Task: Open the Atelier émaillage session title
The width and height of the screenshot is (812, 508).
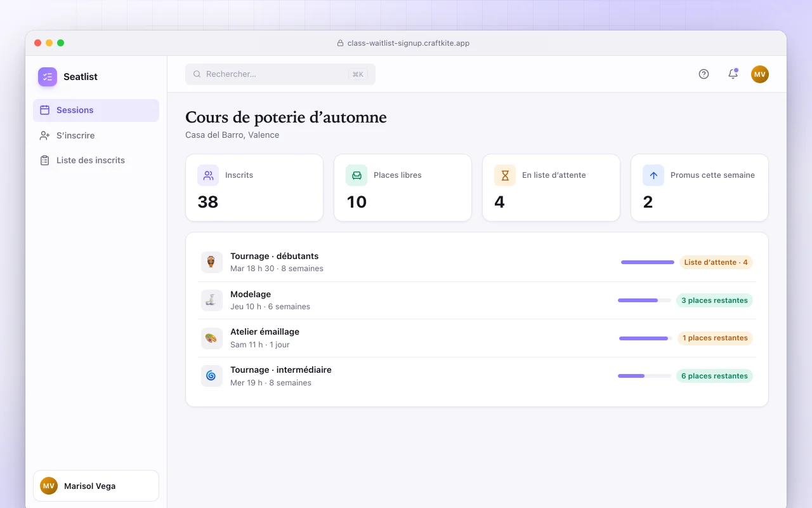Action: pyautogui.click(x=265, y=332)
